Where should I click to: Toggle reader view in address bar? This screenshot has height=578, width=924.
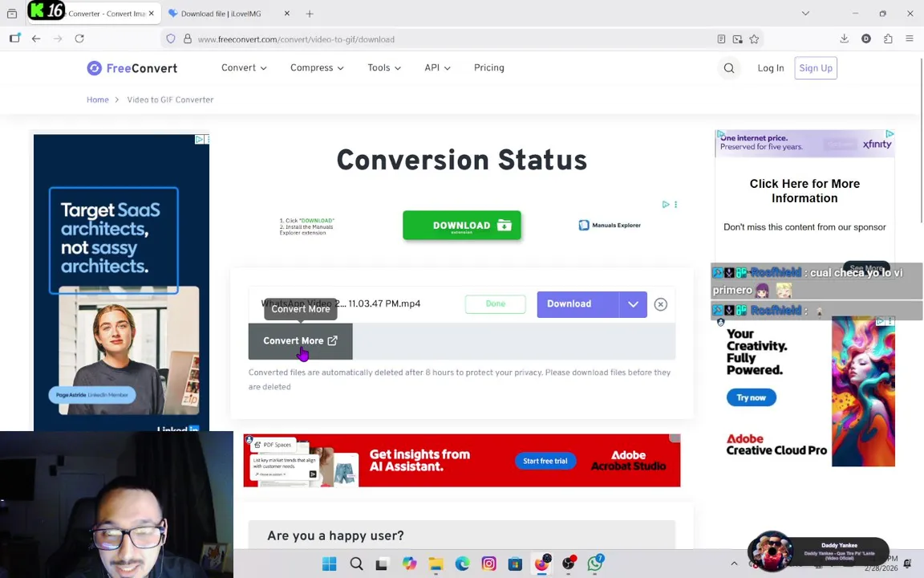click(721, 39)
